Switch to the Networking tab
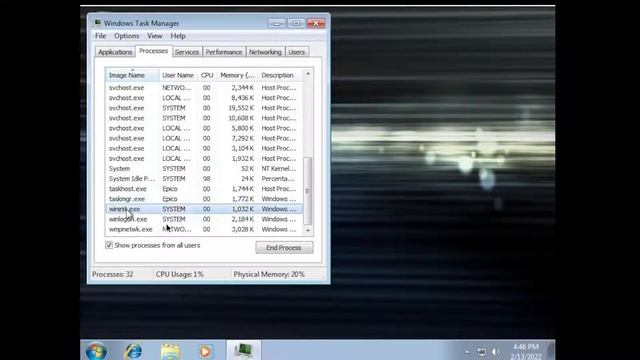 pyautogui.click(x=265, y=52)
